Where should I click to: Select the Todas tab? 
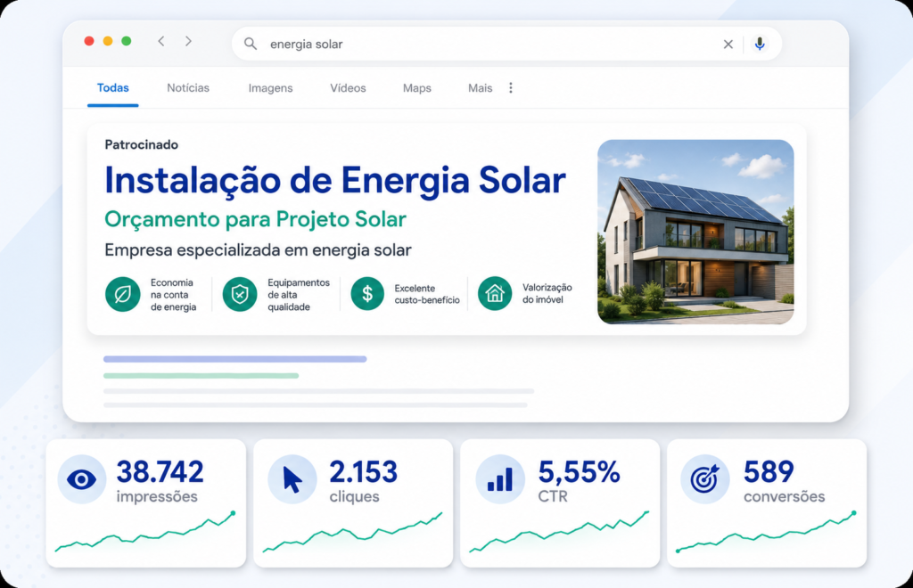tap(113, 88)
